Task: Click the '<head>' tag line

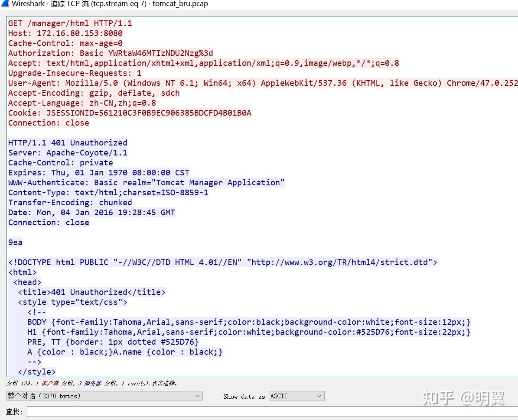Action: [27, 282]
